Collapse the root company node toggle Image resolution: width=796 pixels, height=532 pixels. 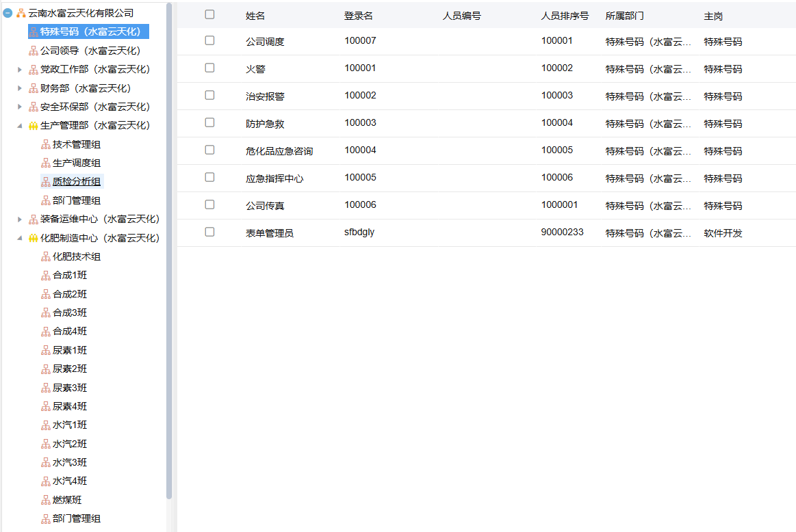tap(8, 13)
